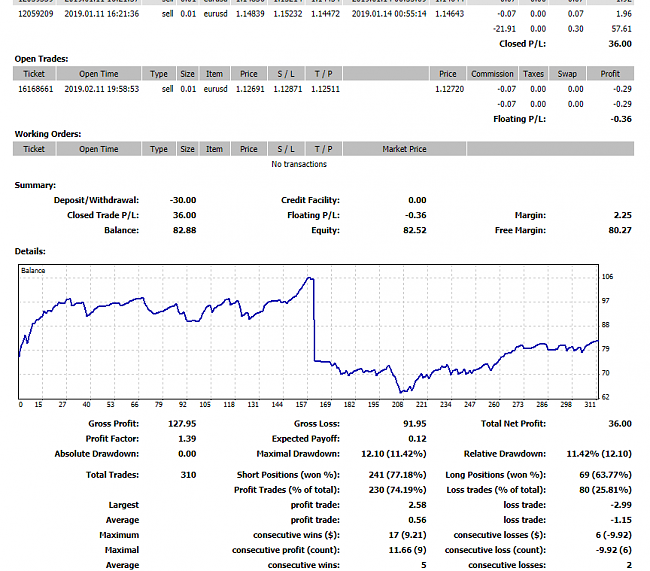Click average loss trade value -1.15
Image resolution: width=650 pixels, height=571 pixels.
(621, 520)
